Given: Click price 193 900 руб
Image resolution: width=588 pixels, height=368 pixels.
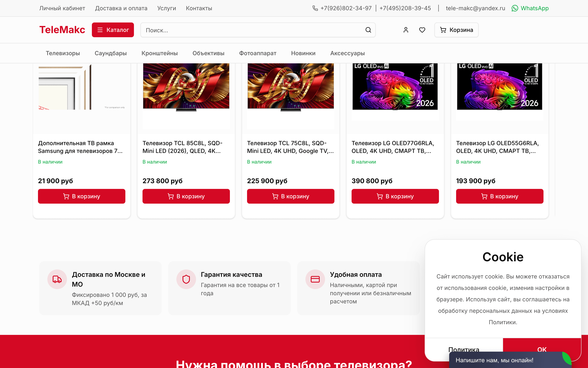Looking at the screenshot, I should 476,181.
